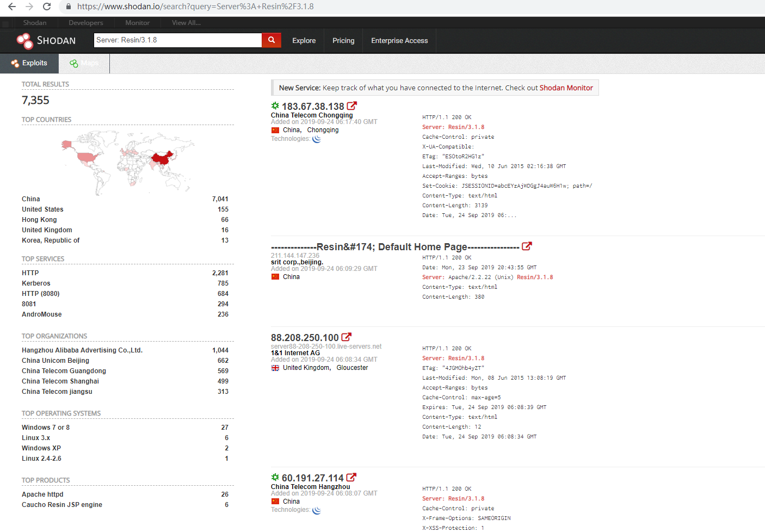Filter results by China country
Screen dimensions: 765x532
click(x=31, y=199)
